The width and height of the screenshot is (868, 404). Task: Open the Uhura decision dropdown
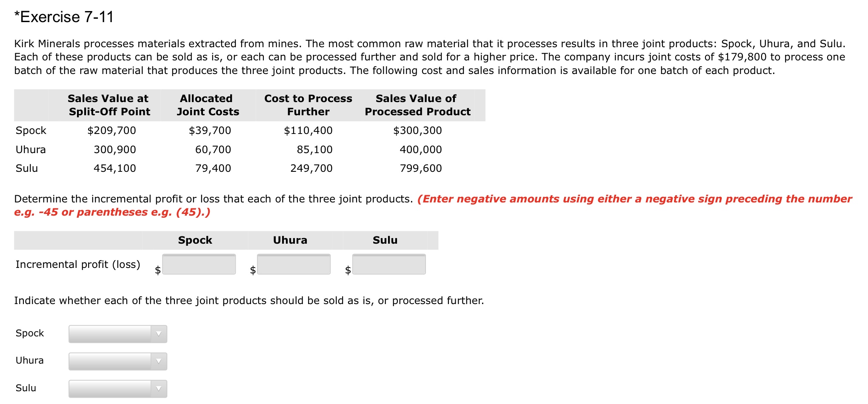coord(117,361)
